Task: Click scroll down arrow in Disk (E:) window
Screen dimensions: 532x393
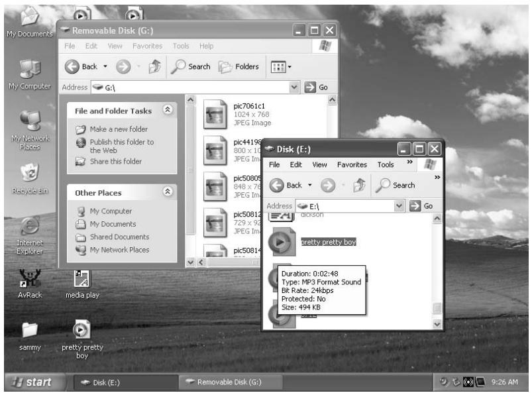Action: pyautogui.click(x=437, y=324)
